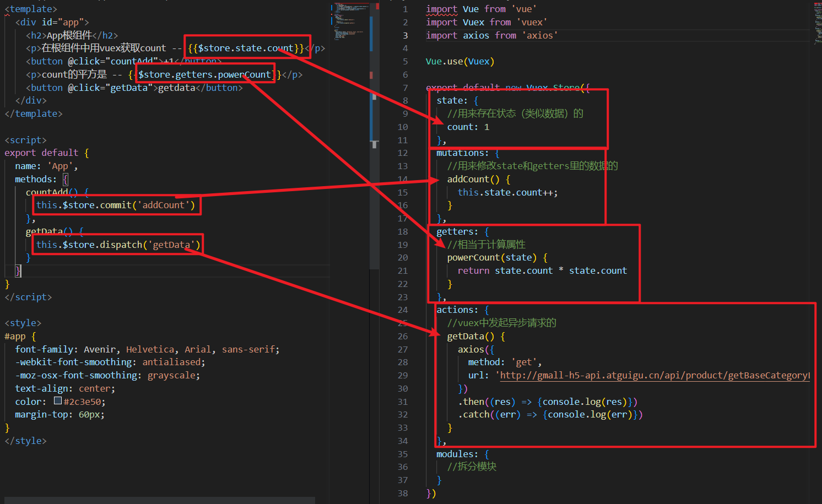Viewport: 822px width, 504px height.
Task: Click the "count: 1" property
Action: click(x=468, y=127)
